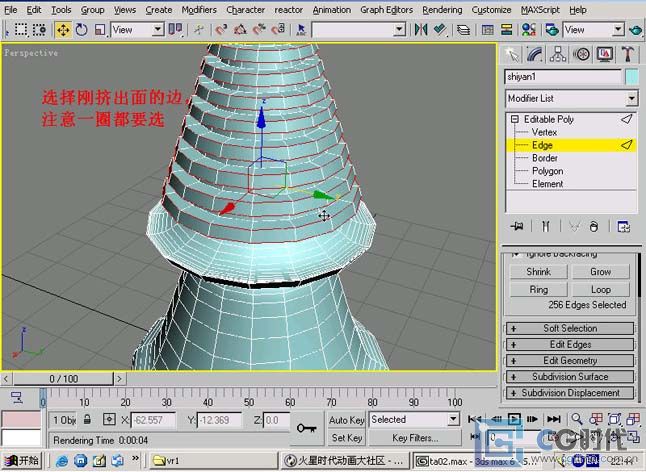
Task: Click the Loop selection button
Action: coord(601,290)
